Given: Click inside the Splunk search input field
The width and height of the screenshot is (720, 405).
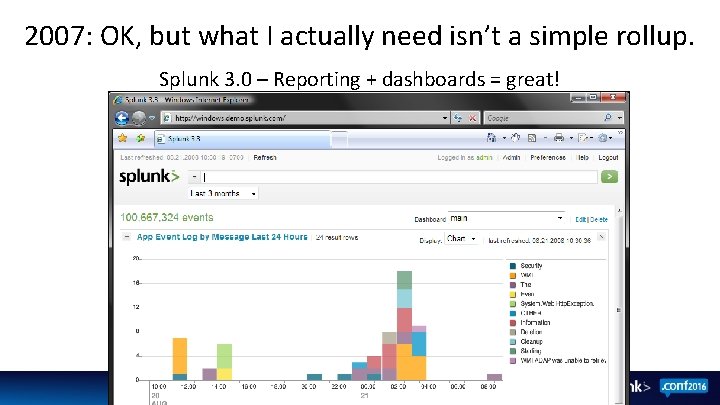Looking at the screenshot, I should tap(399, 177).
